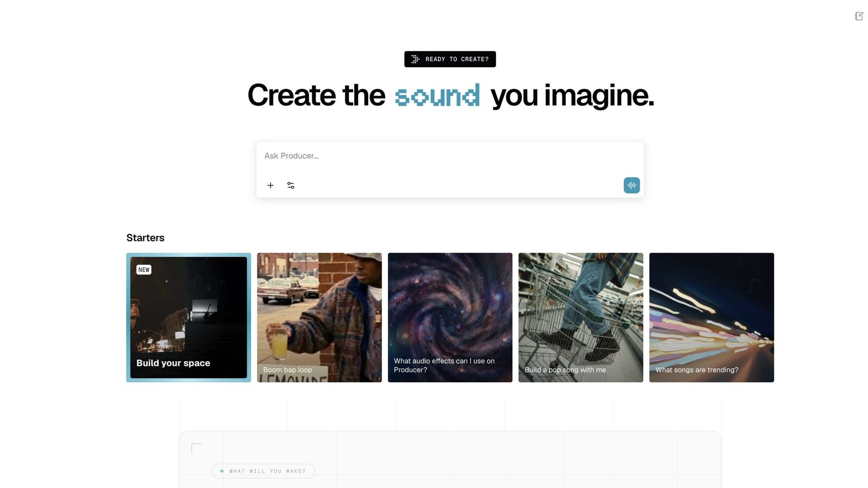This screenshot has width=868, height=488.
Task: Click the you imagine headline text
Action: 572,96
